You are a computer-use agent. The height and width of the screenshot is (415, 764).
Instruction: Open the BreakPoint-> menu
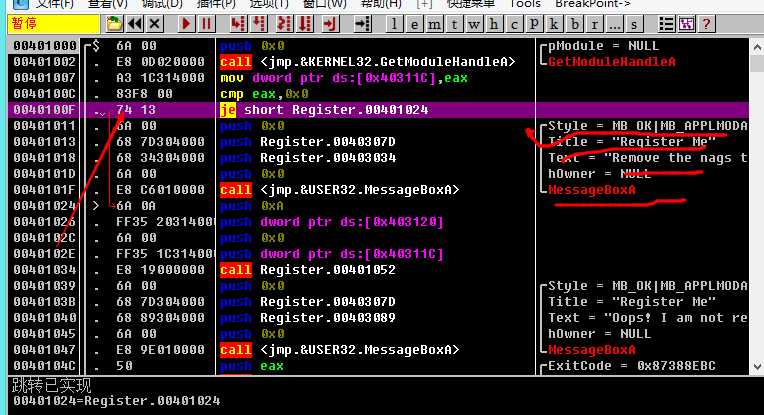[592, 4]
